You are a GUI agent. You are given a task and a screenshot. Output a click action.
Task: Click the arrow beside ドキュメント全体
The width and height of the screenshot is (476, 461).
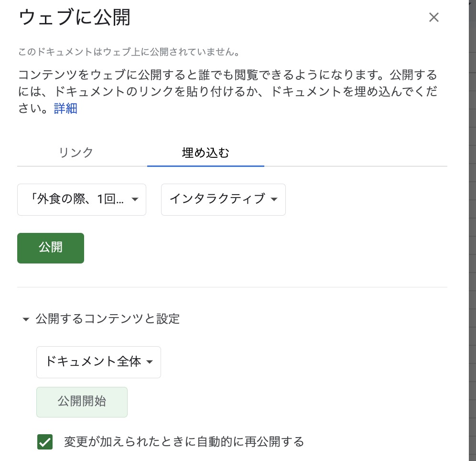pos(150,362)
